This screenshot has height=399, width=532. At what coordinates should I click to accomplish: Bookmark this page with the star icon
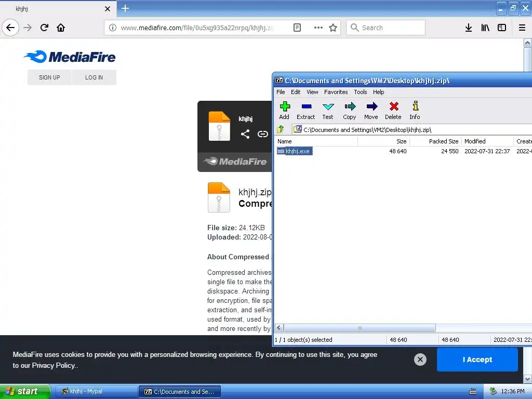(333, 28)
